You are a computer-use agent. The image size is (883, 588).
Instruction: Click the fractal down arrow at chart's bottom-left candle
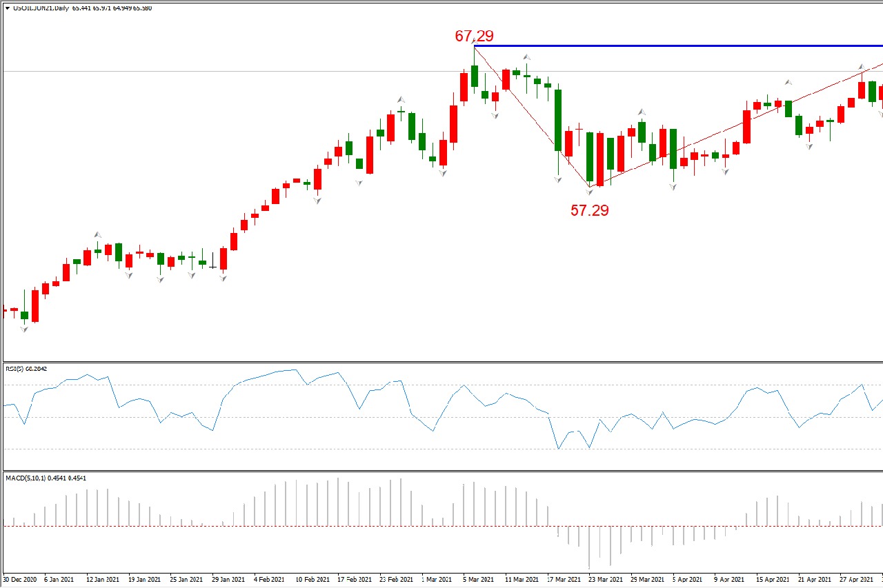pyautogui.click(x=24, y=330)
